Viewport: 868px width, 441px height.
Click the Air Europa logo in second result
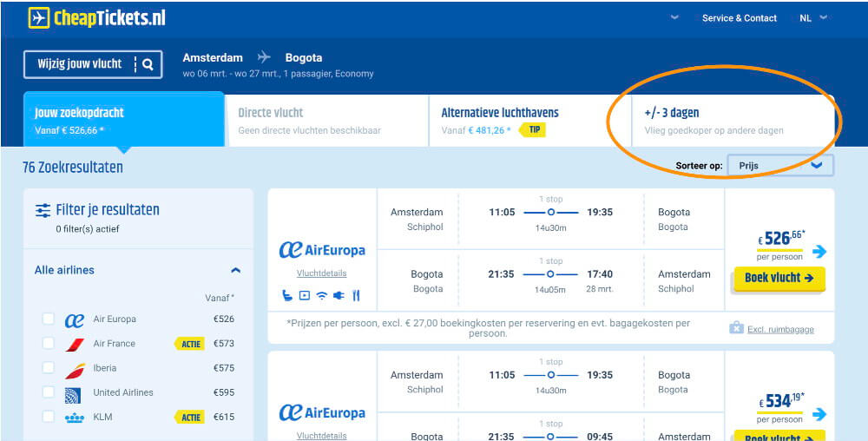[322, 412]
